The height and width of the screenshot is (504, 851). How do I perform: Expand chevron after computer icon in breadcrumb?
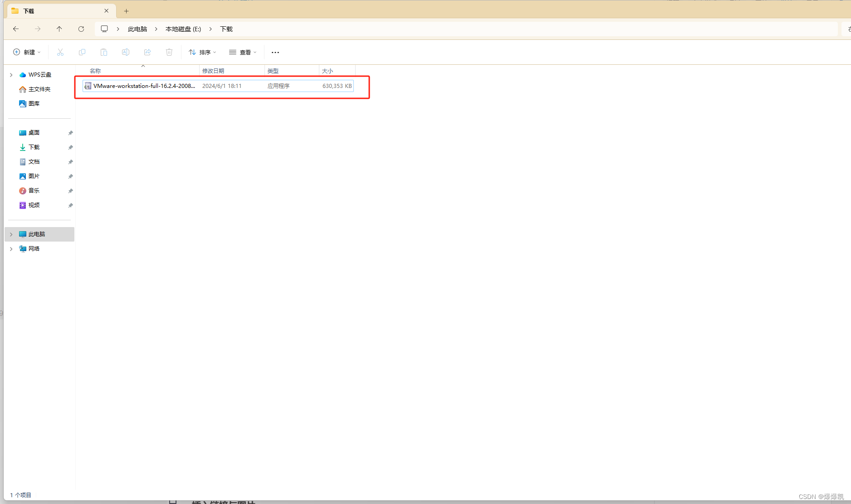pyautogui.click(x=118, y=29)
